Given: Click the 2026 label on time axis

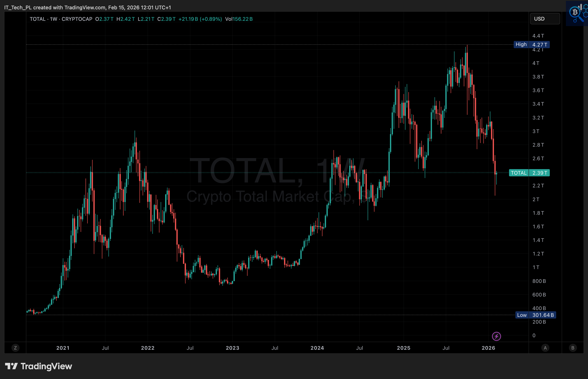Looking at the screenshot, I should 488,348.
